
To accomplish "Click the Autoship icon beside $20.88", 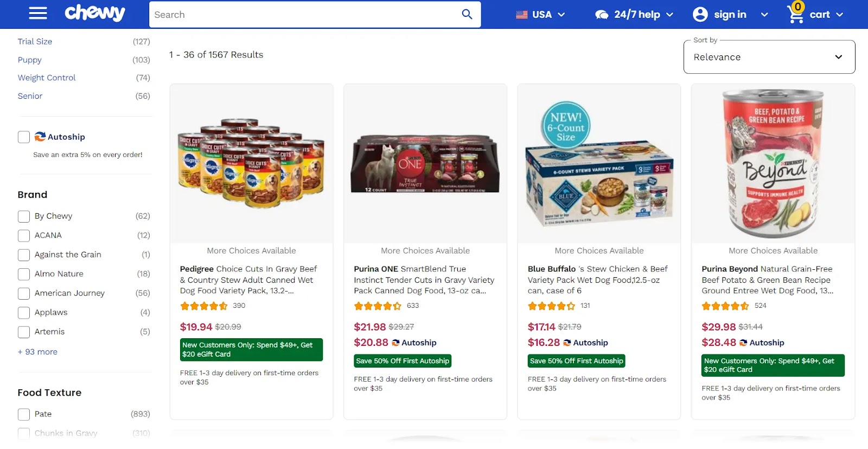I will pos(394,343).
